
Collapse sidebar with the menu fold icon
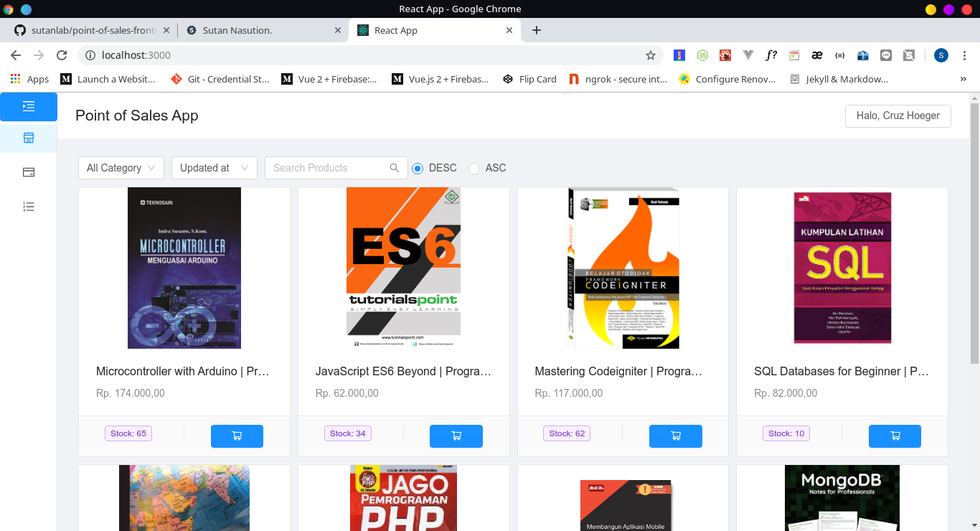(29, 106)
